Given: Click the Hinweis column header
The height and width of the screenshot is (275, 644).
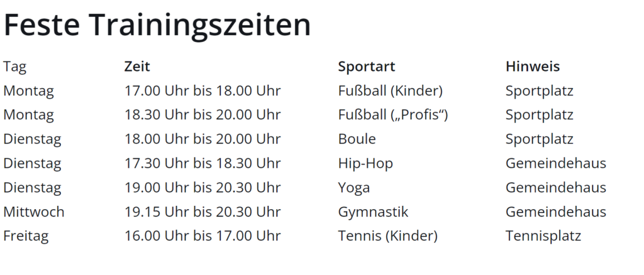Looking at the screenshot, I should (x=532, y=67).
